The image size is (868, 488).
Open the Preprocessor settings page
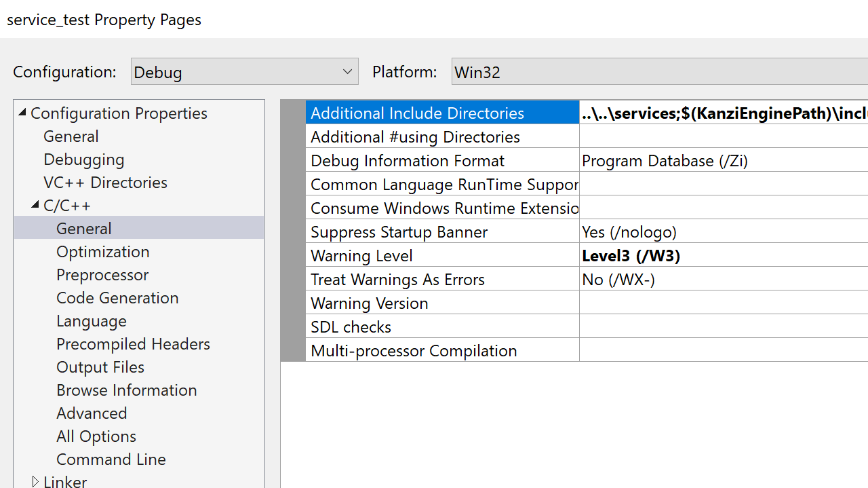point(102,275)
